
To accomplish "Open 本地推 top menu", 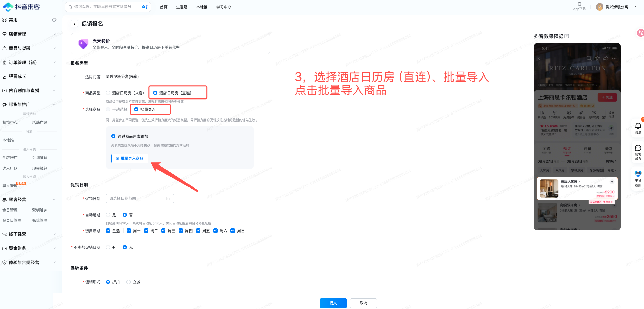I will [202, 7].
